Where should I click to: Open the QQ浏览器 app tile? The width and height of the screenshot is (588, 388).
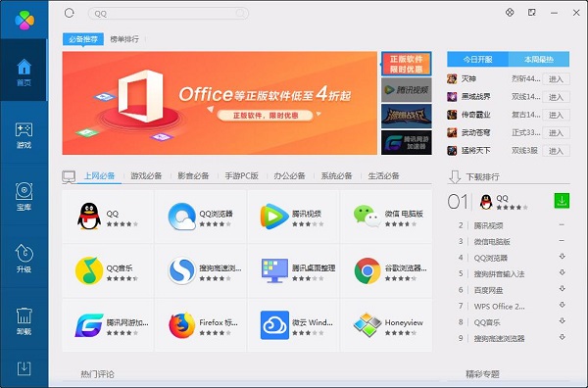coord(201,217)
